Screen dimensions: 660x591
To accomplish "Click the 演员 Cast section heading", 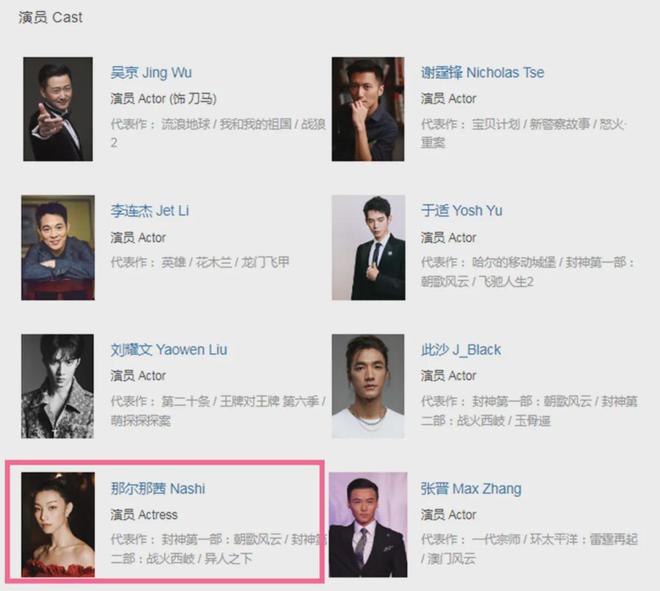I will click(x=51, y=17).
